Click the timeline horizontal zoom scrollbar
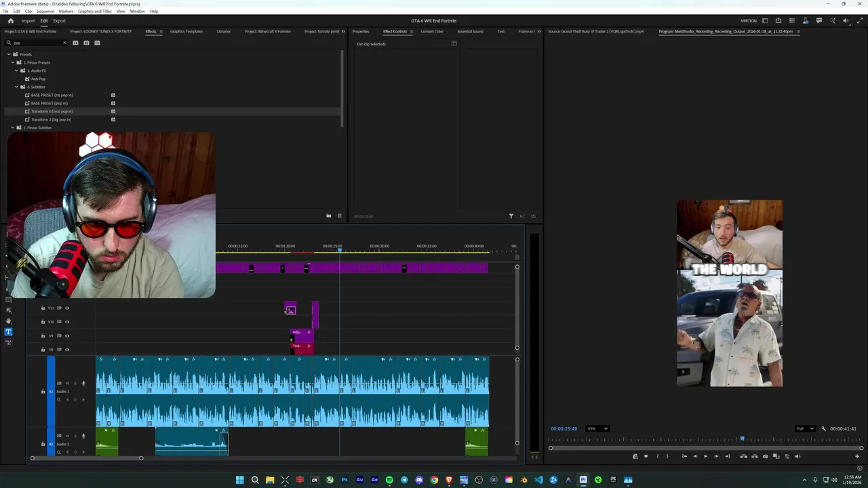The image size is (868, 488). pyautogui.click(x=87, y=458)
